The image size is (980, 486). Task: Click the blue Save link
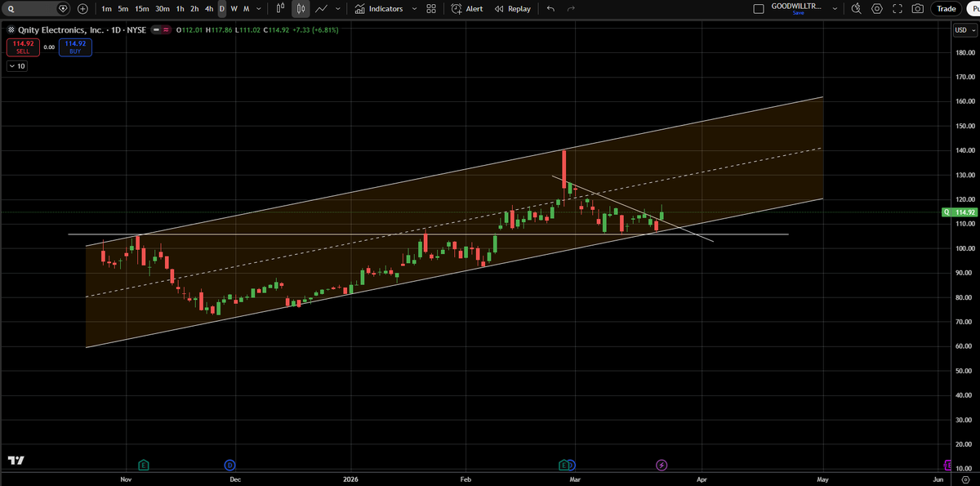pyautogui.click(x=797, y=13)
